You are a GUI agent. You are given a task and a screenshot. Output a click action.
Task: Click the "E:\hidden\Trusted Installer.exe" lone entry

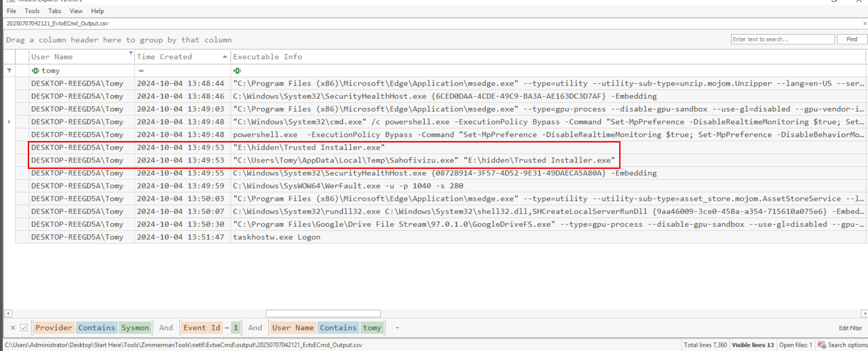309,147
